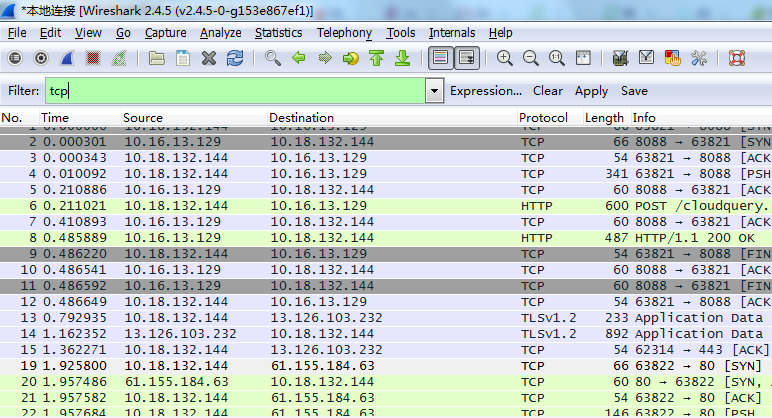Select packet 15 at time 1.362271
772x418 pixels.
click(x=386, y=350)
